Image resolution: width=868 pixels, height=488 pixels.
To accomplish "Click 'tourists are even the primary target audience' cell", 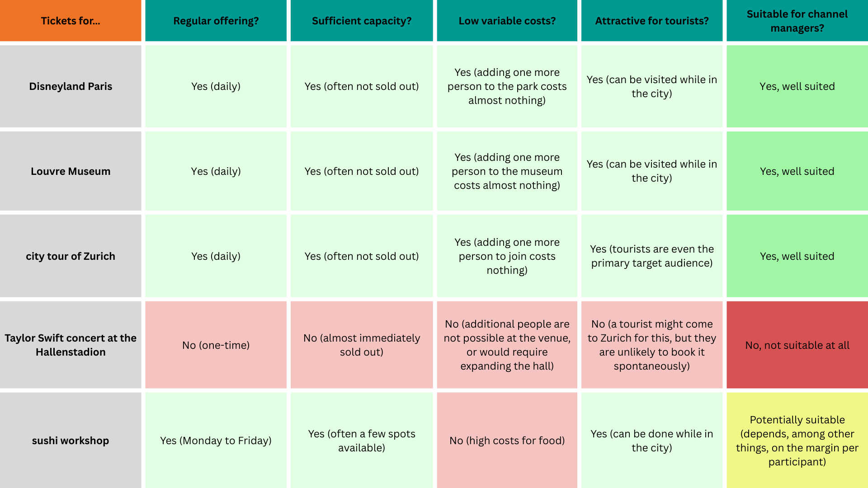I will pyautogui.click(x=651, y=256).
